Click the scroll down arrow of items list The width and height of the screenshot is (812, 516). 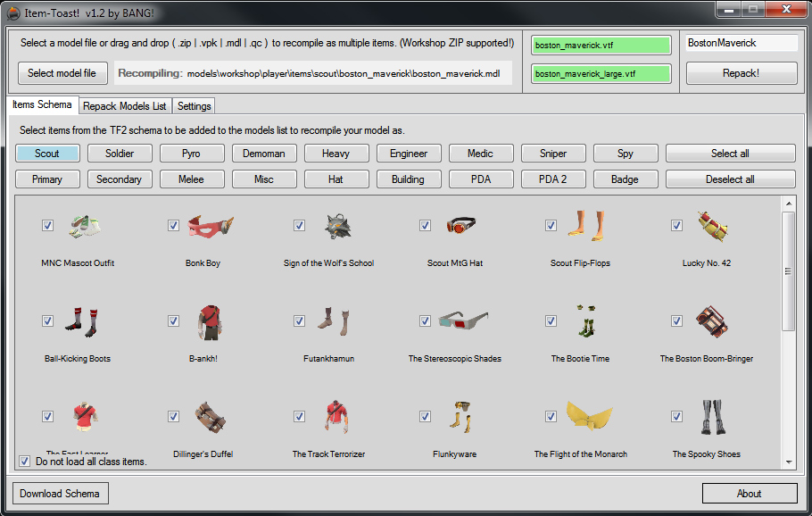pyautogui.click(x=788, y=462)
